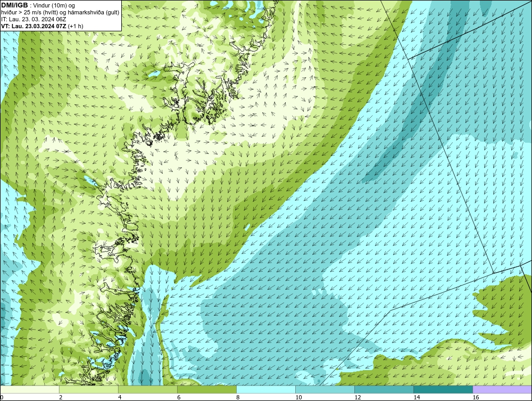Click the legend label '2'
This screenshot has height=401, width=532.
pyautogui.click(x=61, y=397)
